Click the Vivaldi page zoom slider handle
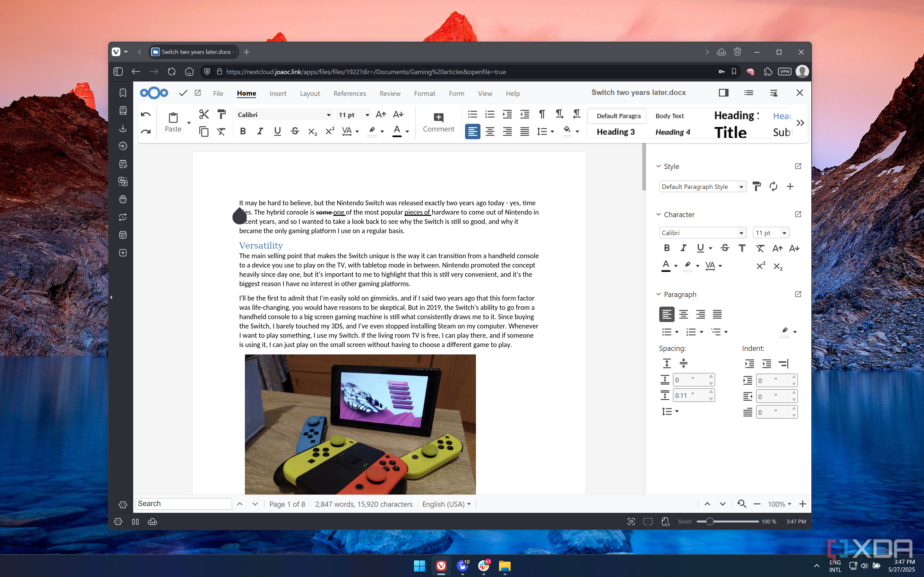 pos(709,521)
